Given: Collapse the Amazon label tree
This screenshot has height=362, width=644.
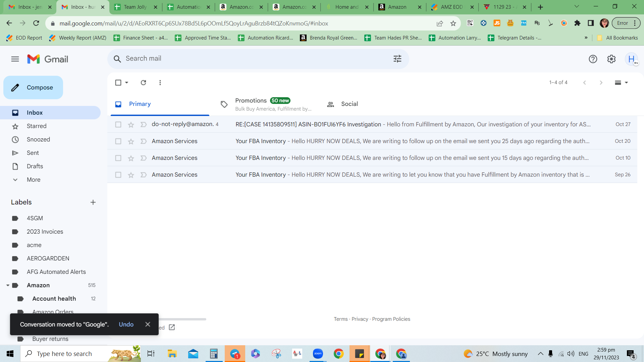Looking at the screenshot, I should [x=8, y=285].
